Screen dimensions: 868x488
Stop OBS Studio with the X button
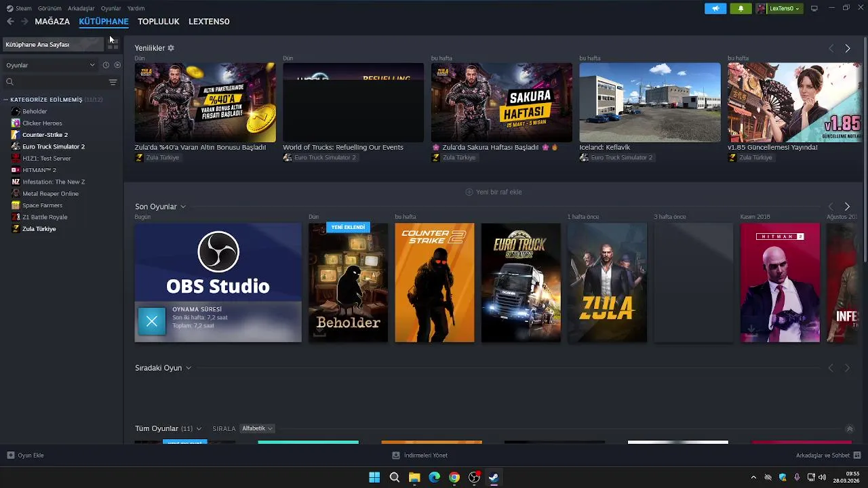pos(152,321)
